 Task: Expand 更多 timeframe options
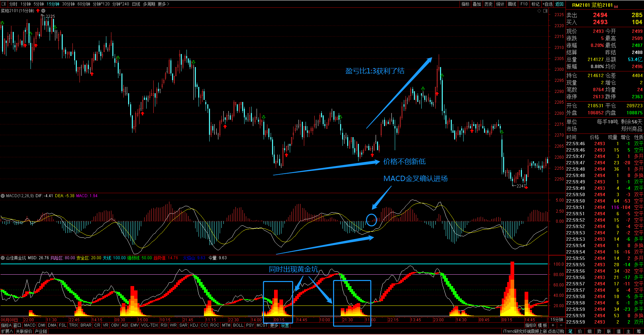click(x=163, y=4)
